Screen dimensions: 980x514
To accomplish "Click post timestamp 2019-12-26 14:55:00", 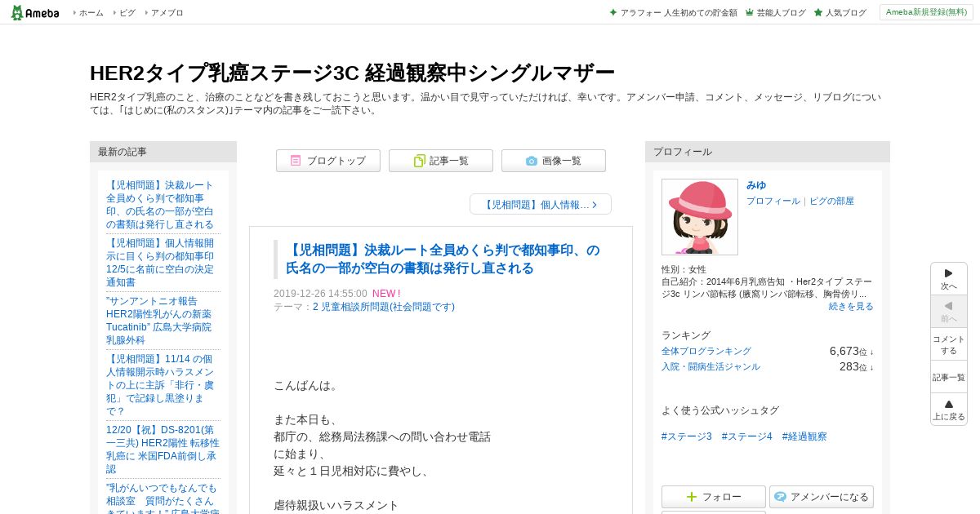I will [x=320, y=294].
